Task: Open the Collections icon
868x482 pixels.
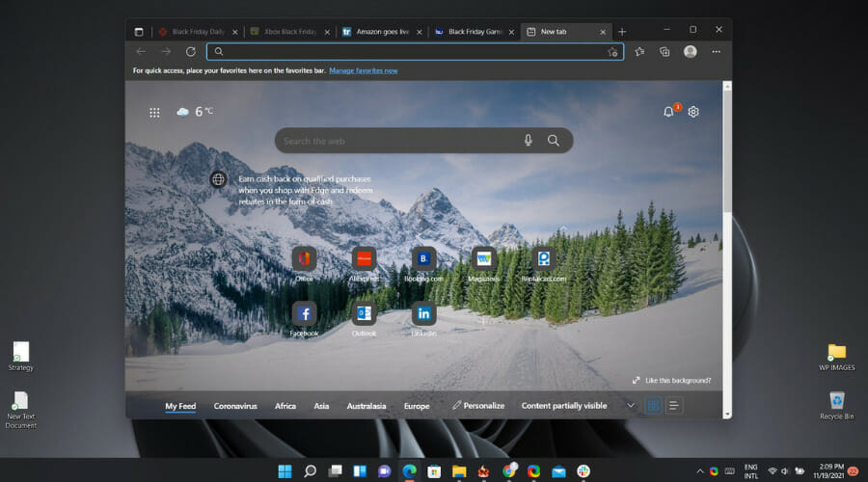Action: click(x=665, y=51)
